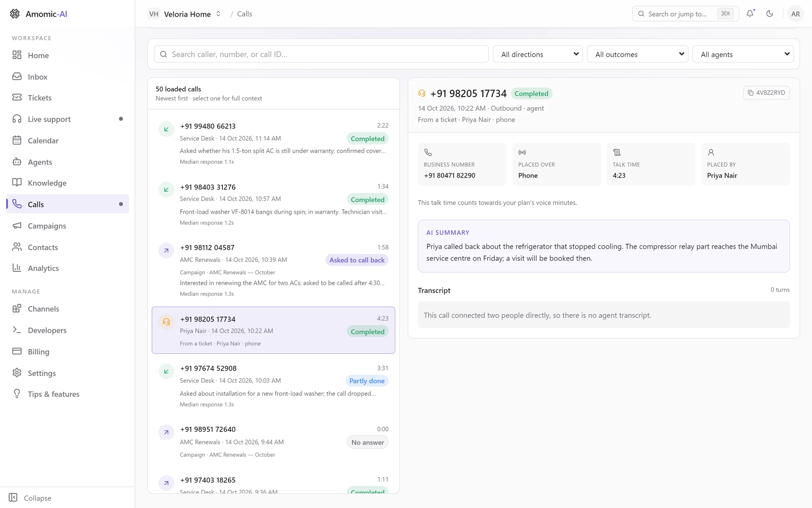812x508 pixels.
Task: Click the Agents robot icon
Action: 17,162
